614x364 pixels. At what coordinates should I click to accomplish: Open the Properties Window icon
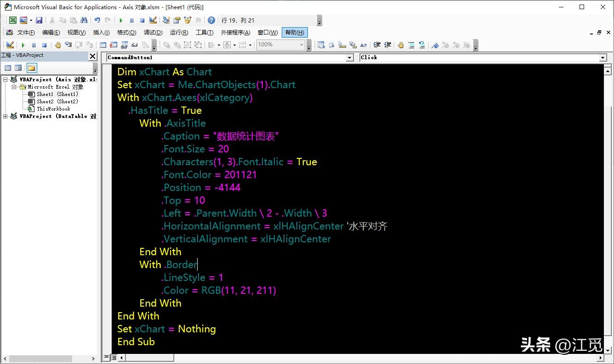[x=177, y=20]
